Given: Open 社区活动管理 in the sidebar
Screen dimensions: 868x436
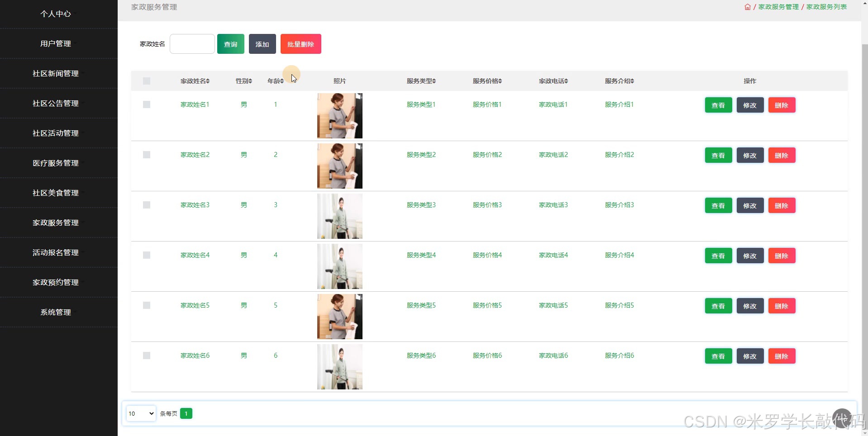Looking at the screenshot, I should point(56,133).
